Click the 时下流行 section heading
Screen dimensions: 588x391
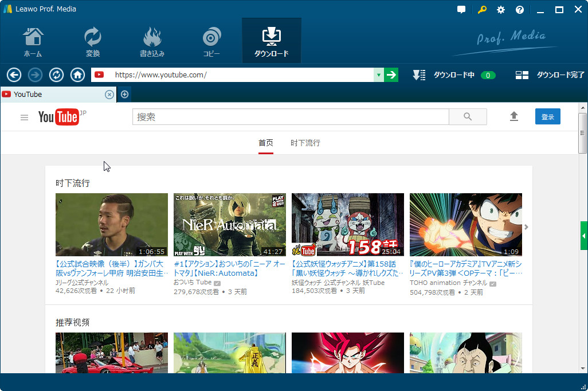(73, 183)
